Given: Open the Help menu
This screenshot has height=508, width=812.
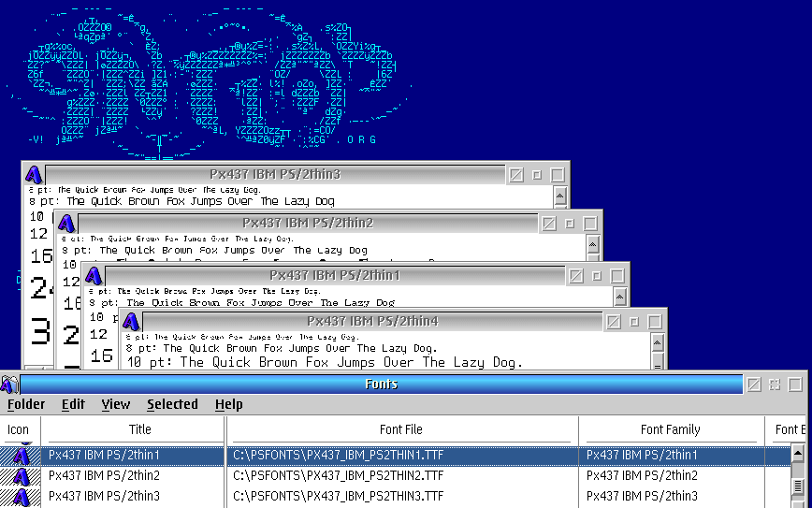Looking at the screenshot, I should coord(228,404).
